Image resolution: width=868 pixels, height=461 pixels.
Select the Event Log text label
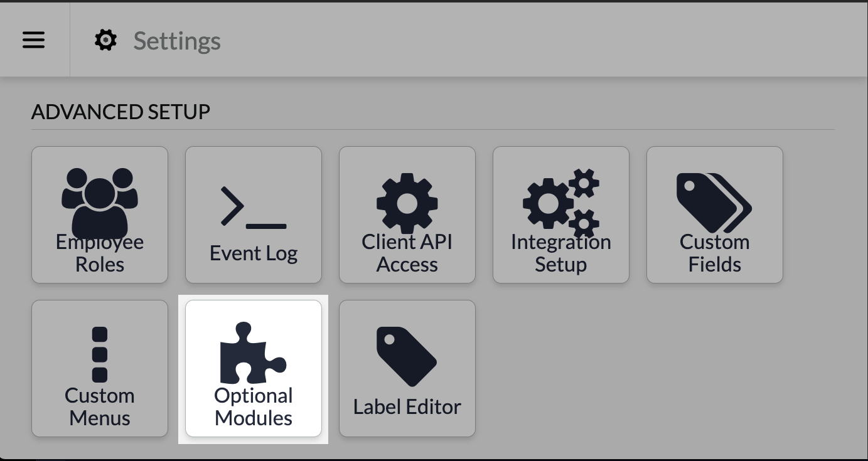(x=254, y=253)
